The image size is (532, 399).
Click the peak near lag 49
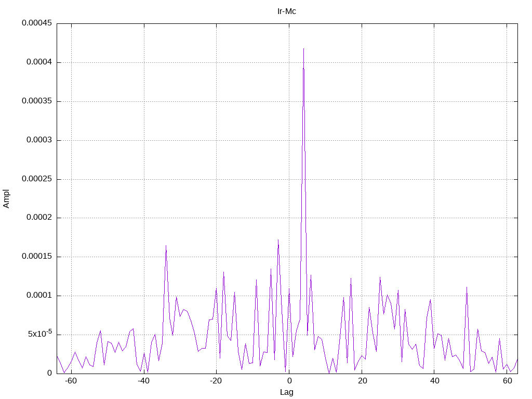[467, 287]
